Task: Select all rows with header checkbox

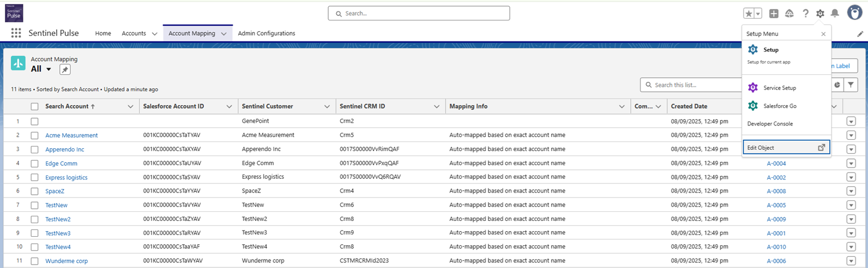Action: point(35,107)
